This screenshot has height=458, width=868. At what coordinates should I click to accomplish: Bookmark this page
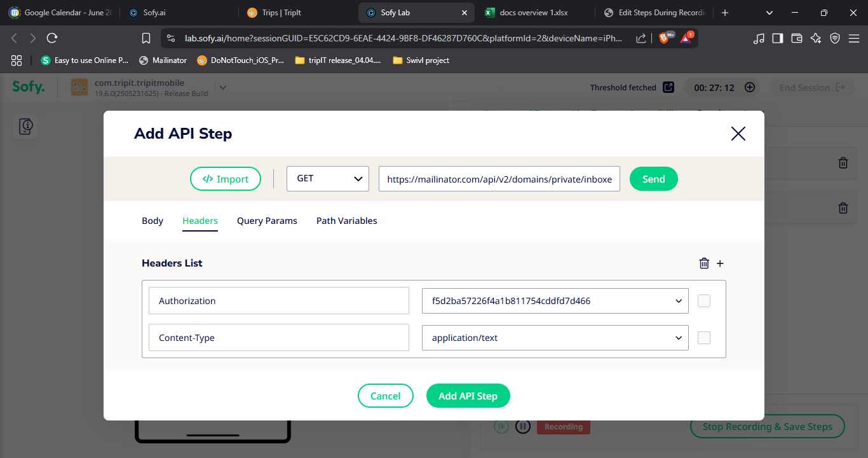coord(146,38)
